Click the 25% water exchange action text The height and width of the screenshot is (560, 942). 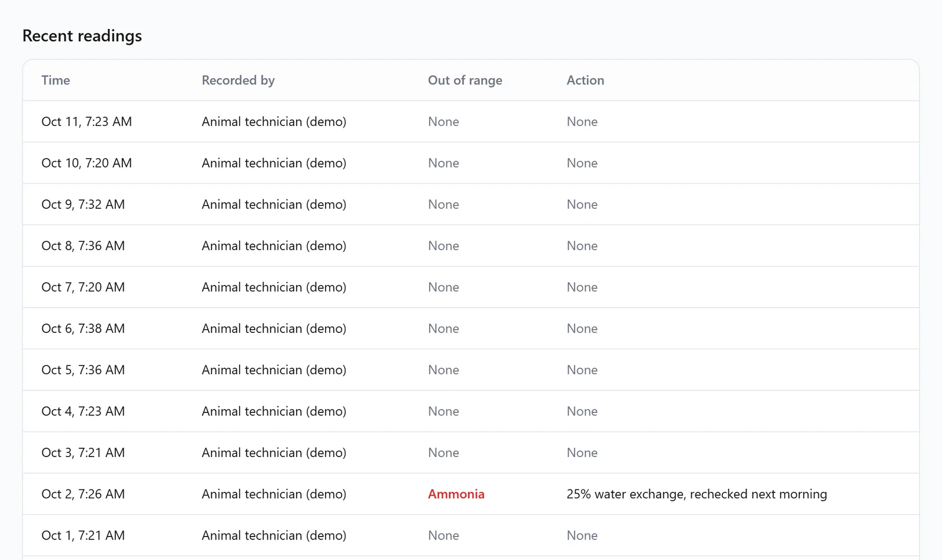(x=697, y=494)
